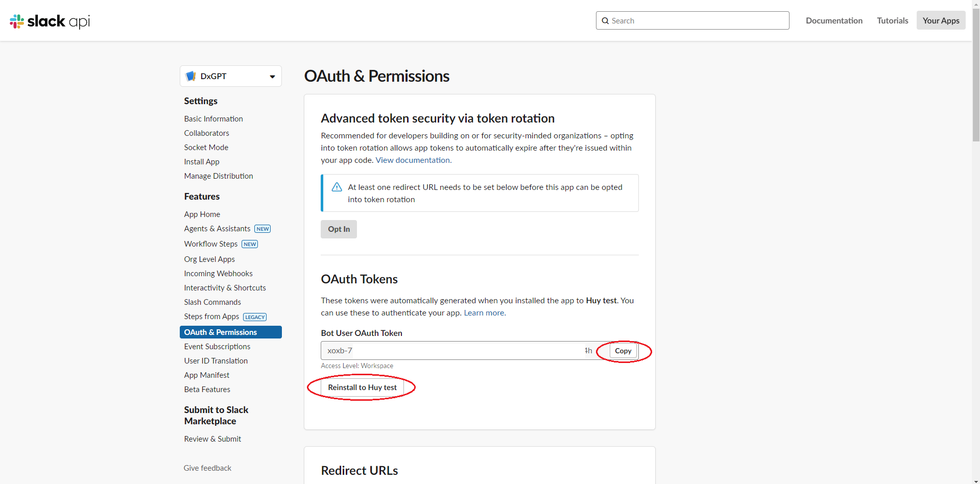Click the Slack API logo
The image size is (980, 484).
[x=49, y=21]
